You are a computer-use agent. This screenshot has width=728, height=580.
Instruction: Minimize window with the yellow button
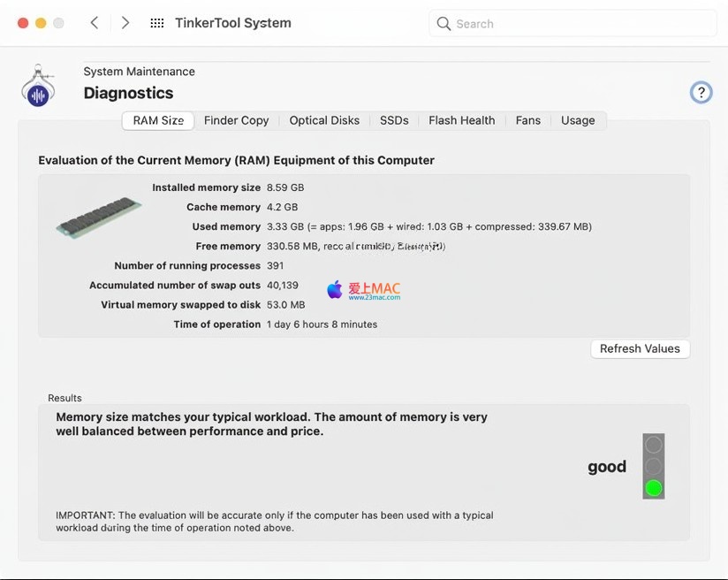point(41,23)
